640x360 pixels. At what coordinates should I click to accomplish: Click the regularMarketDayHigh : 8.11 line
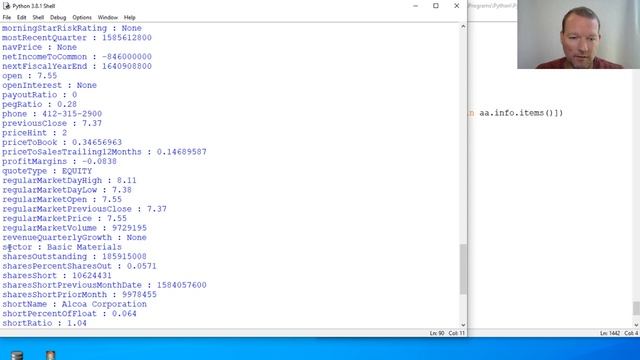click(x=69, y=180)
